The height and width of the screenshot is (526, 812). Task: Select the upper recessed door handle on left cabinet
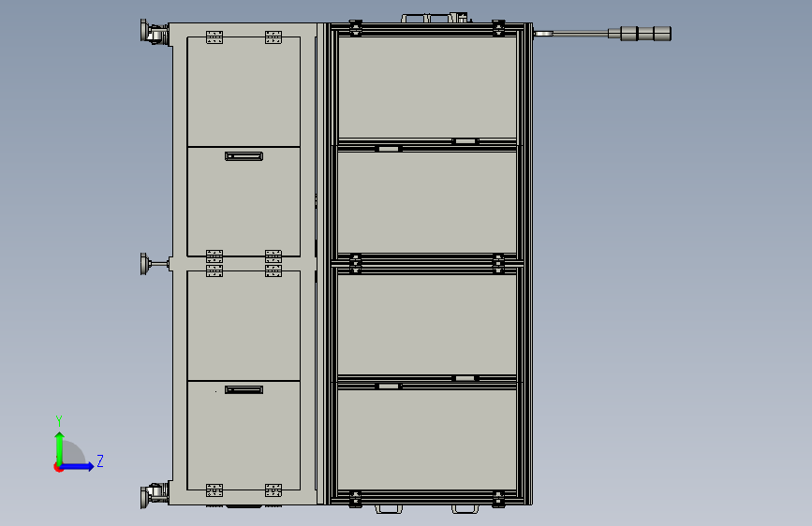[244, 156]
